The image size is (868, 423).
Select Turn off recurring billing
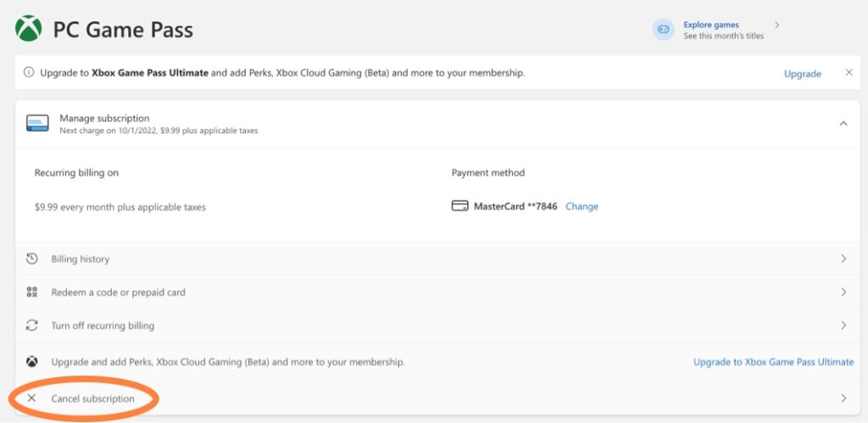coord(103,326)
